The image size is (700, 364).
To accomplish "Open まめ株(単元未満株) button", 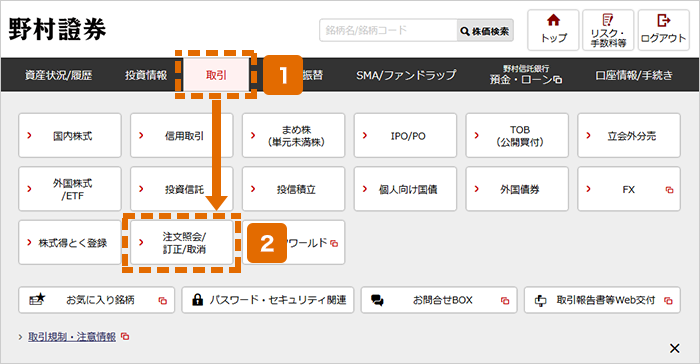I will click(x=293, y=135).
